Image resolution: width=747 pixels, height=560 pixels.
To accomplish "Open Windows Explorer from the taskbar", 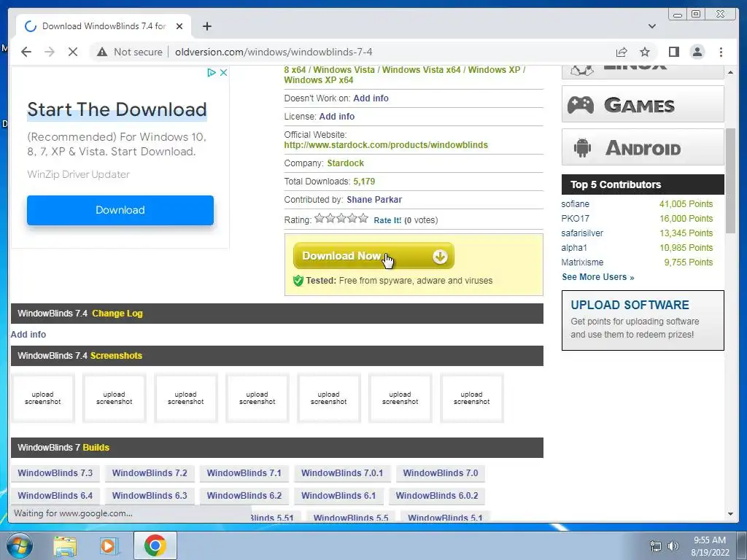I will pyautogui.click(x=65, y=546).
